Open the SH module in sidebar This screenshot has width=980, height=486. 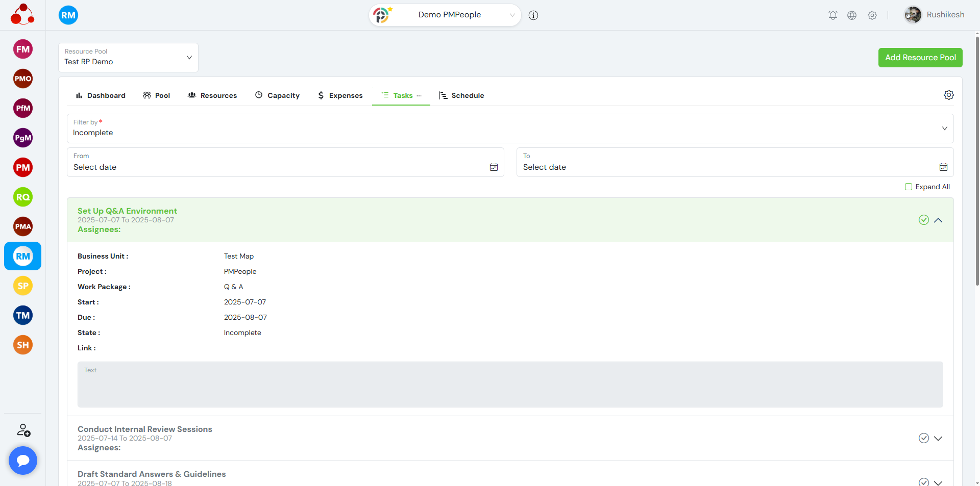click(x=23, y=345)
